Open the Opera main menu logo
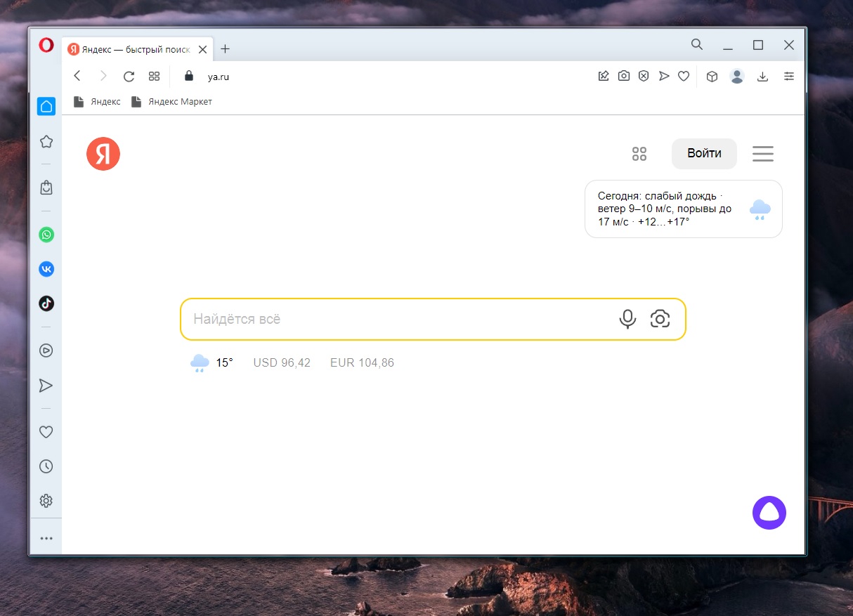This screenshot has width=853, height=616. 46,45
